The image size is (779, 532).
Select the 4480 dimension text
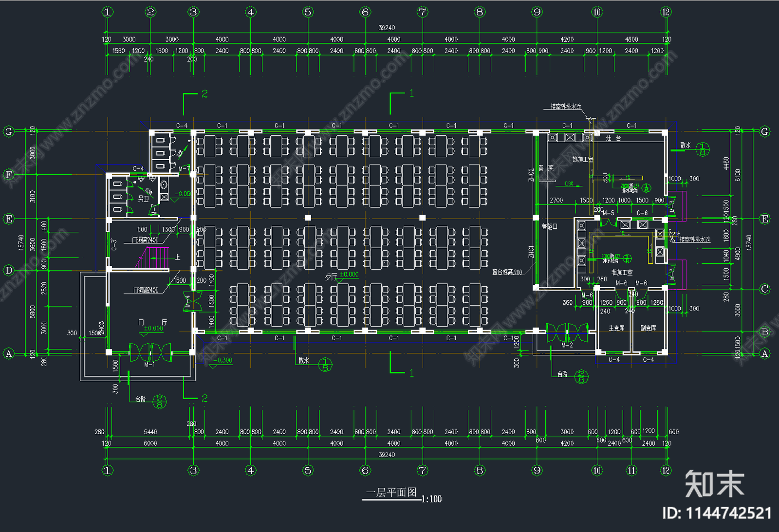point(726,164)
